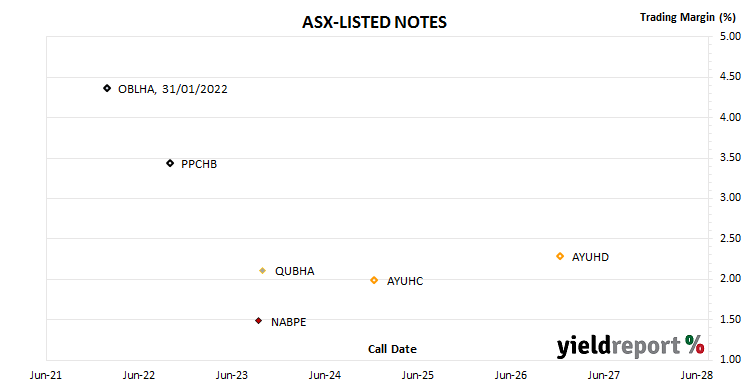Select the AYUHC orange diamond marker
This screenshot has height=391, width=750.
click(374, 280)
